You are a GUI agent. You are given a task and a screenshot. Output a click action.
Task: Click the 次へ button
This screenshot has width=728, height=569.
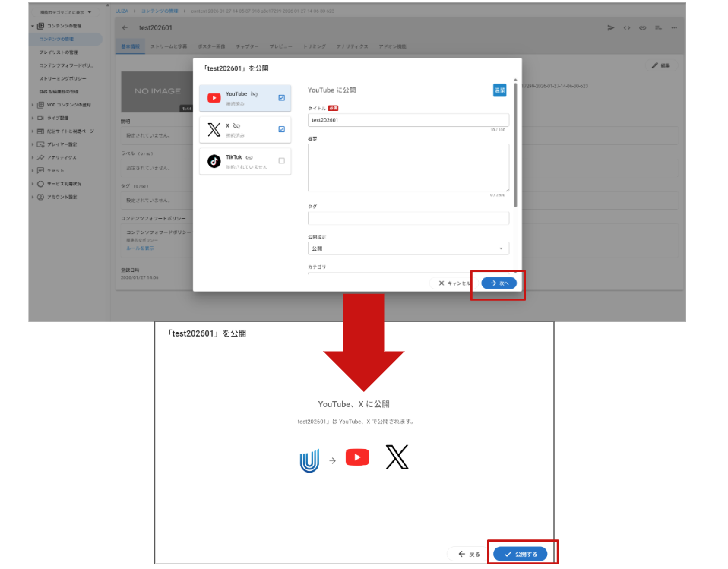point(499,283)
